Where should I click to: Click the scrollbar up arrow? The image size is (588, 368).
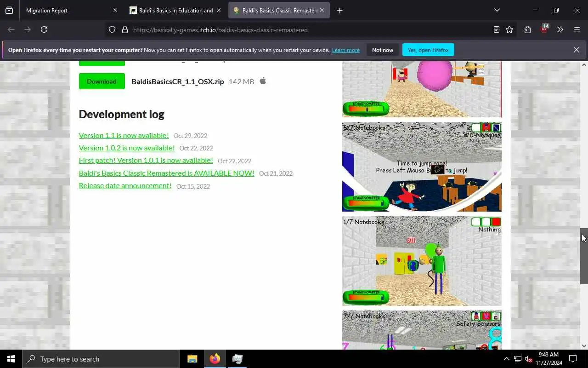(x=584, y=65)
